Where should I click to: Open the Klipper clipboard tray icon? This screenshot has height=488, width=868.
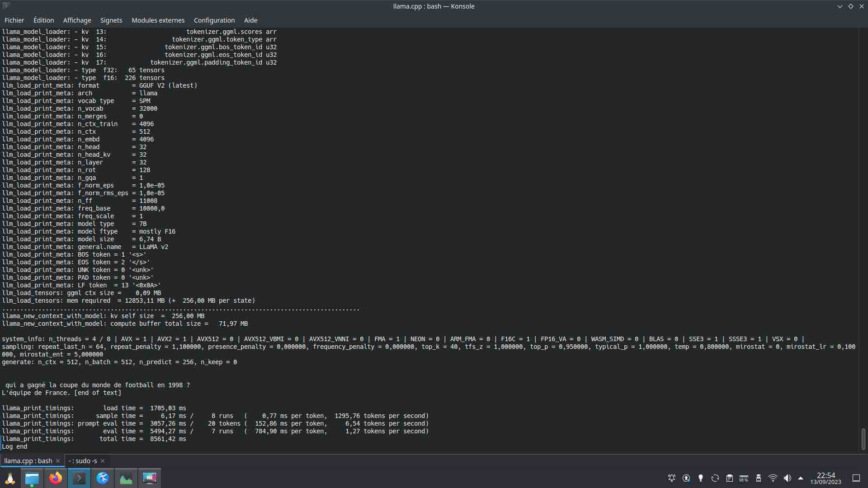(729, 478)
